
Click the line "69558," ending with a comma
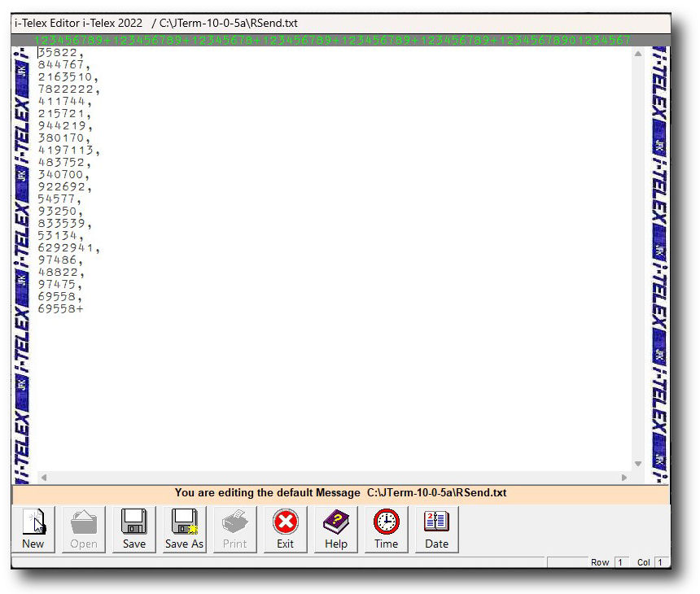tap(59, 297)
